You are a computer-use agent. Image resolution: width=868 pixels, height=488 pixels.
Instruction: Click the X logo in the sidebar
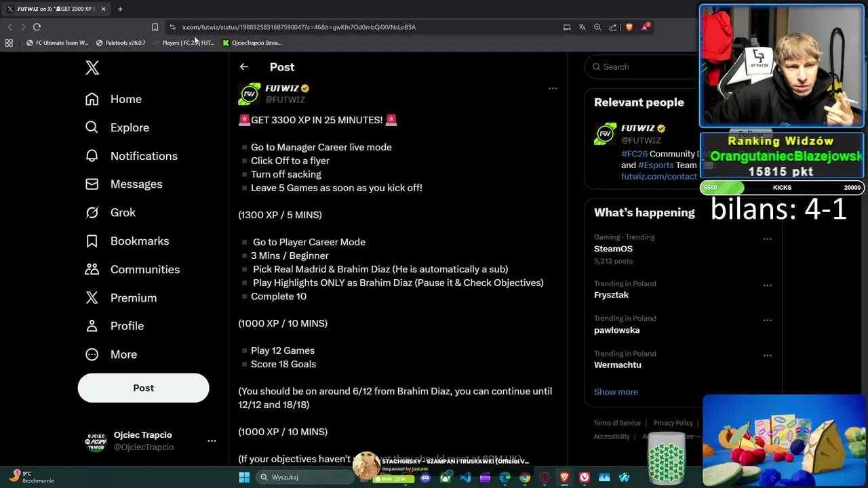pos(92,67)
